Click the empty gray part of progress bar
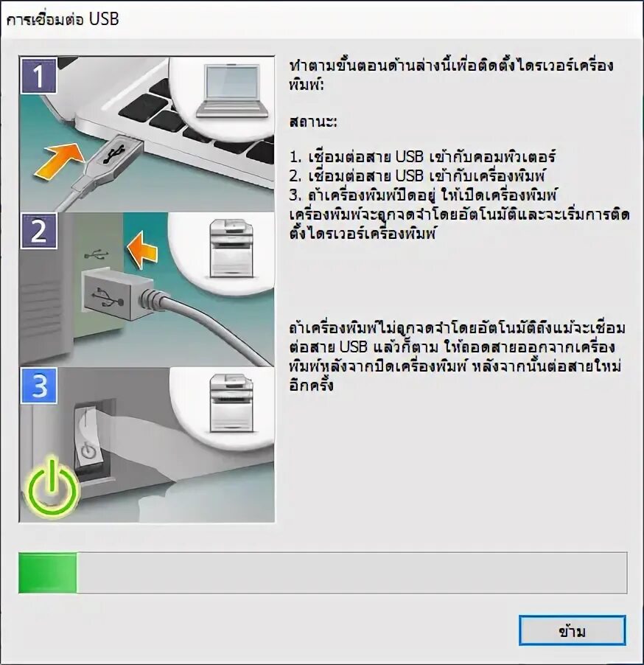The height and width of the screenshot is (665, 644). (x=351, y=573)
